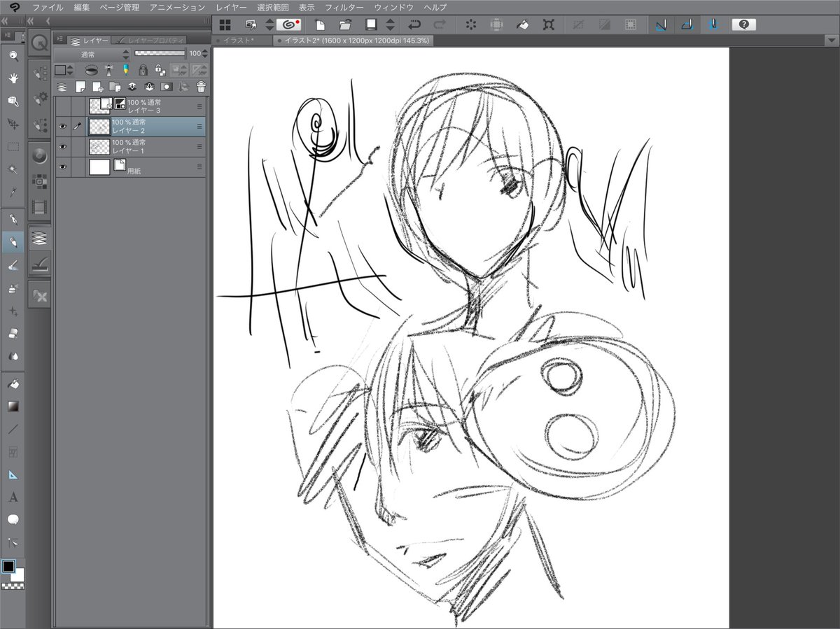Click the Open folder icon in command bar
Image resolution: width=840 pixels, height=629 pixels.
pos(344,24)
